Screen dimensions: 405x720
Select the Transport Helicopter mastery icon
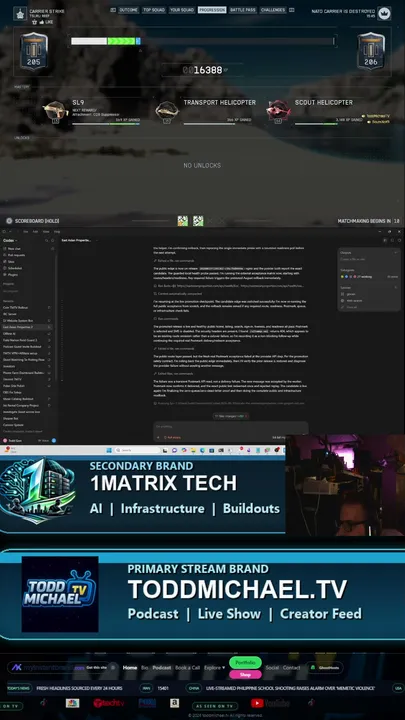167,111
